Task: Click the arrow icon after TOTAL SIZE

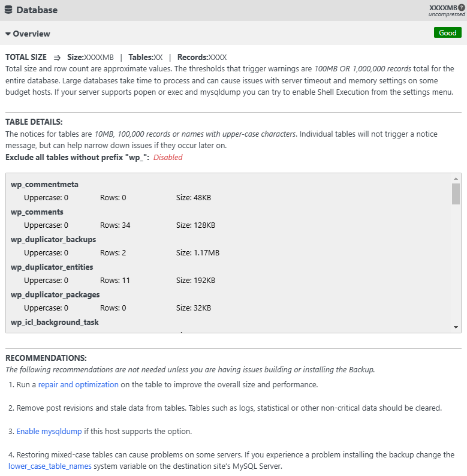Action: pyautogui.click(x=57, y=58)
